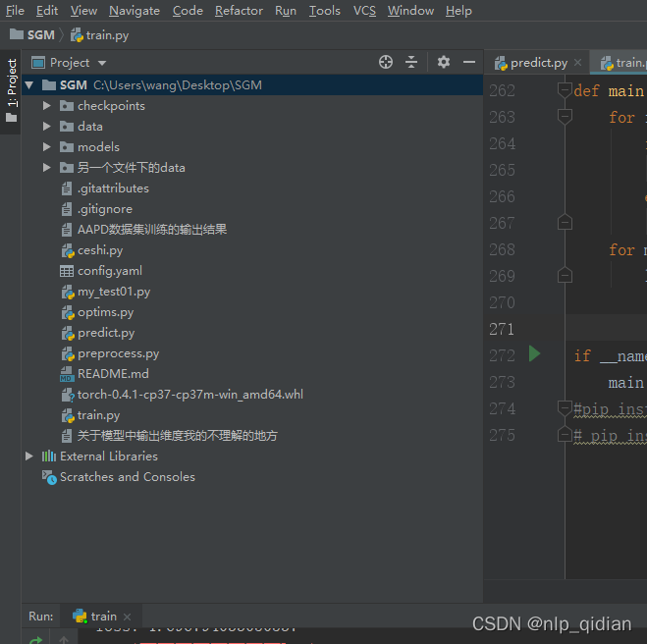Toggle code fold marker at def main
Screen dimensions: 647x644
(565, 90)
